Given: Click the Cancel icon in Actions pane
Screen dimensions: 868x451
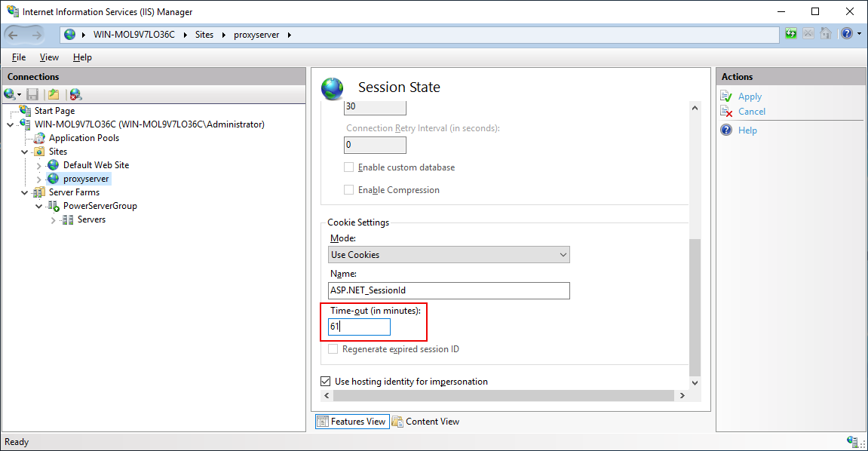Looking at the screenshot, I should pyautogui.click(x=726, y=111).
